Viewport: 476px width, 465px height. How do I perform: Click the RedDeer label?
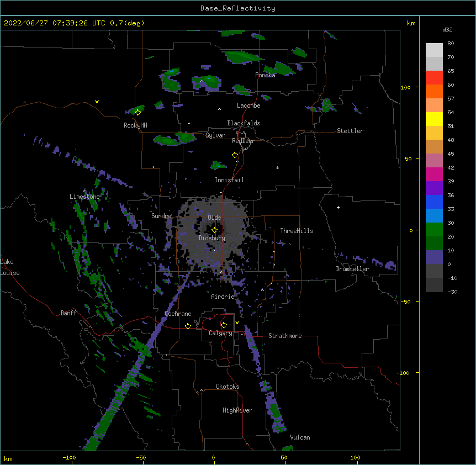coord(243,141)
